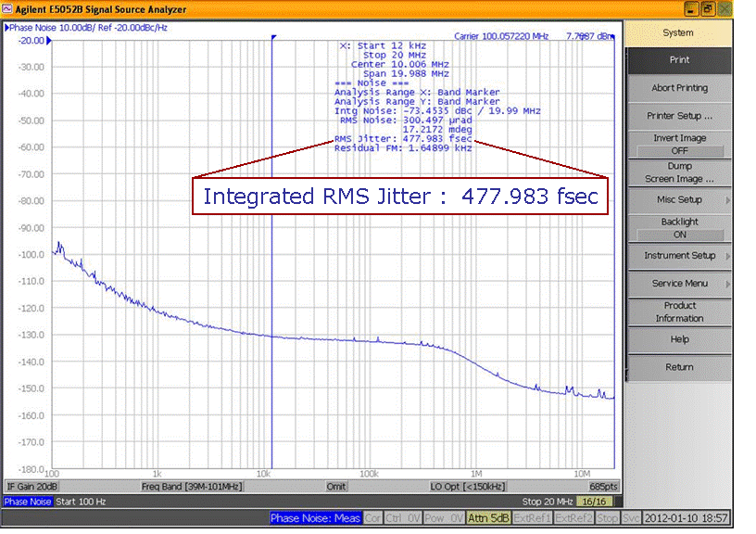The height and width of the screenshot is (534, 756).
Task: Select the Phase Noise tab at bottom left
Action: click(x=28, y=502)
